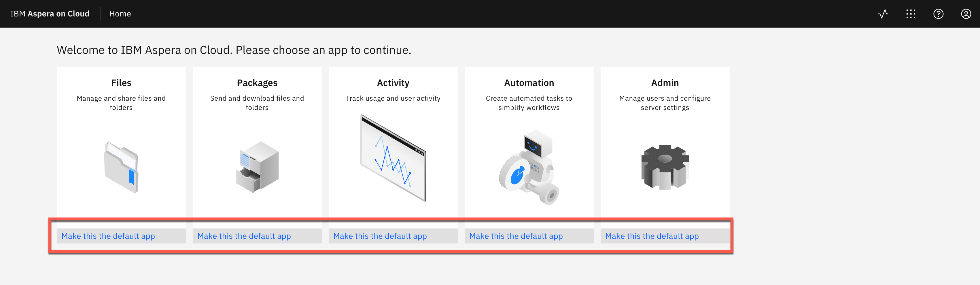Select the Automation card title
This screenshot has height=285, width=980.
(529, 83)
